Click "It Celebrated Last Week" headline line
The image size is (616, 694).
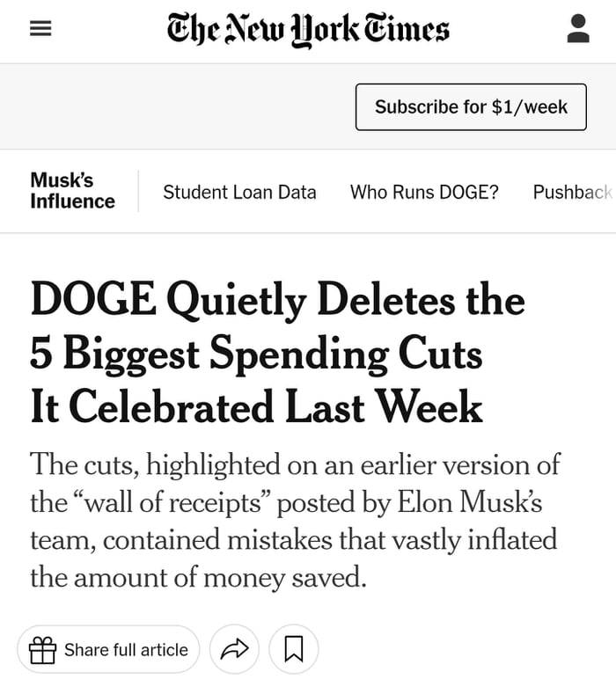(x=256, y=408)
